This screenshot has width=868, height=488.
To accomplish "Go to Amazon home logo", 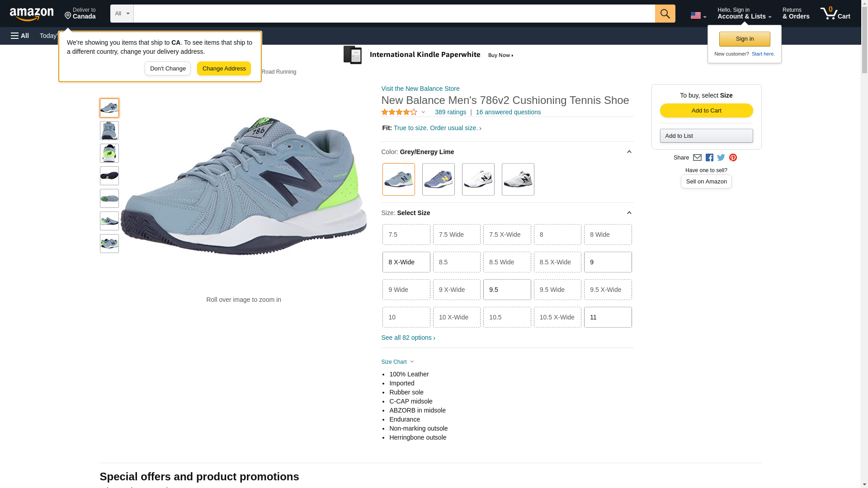I will (32, 14).
